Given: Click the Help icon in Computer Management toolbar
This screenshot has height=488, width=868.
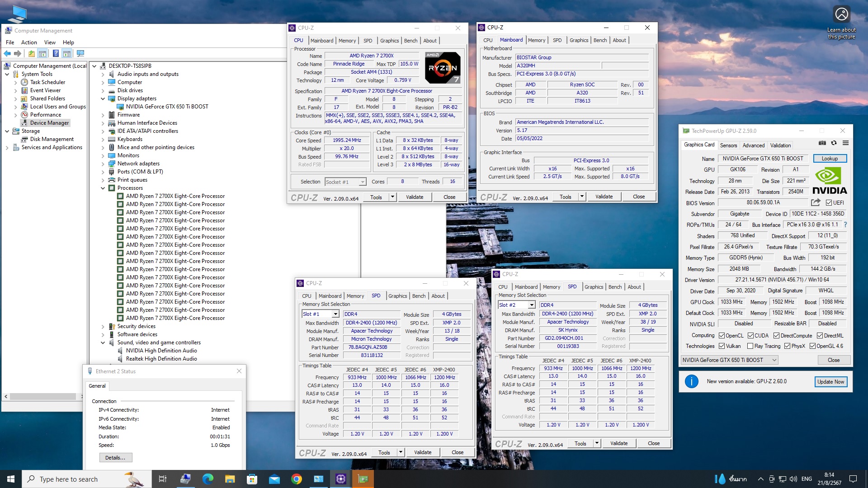Looking at the screenshot, I should (x=56, y=54).
